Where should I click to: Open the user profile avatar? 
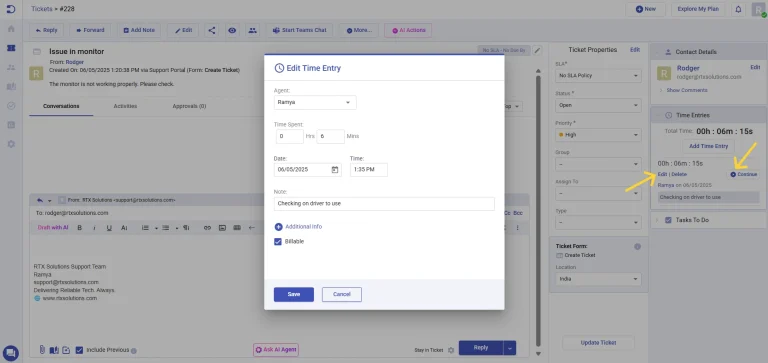758,9
